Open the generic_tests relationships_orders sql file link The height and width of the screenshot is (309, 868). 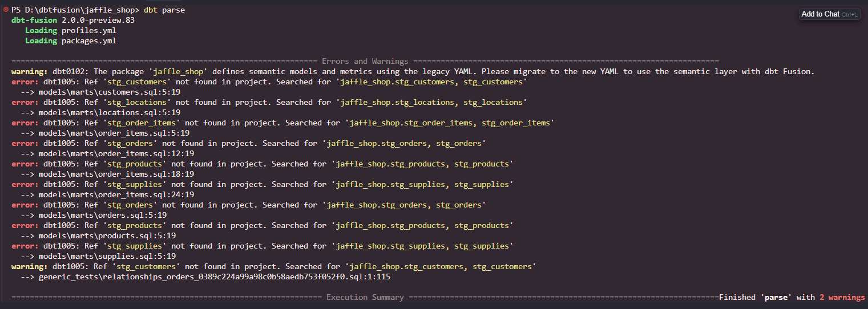[214, 277]
